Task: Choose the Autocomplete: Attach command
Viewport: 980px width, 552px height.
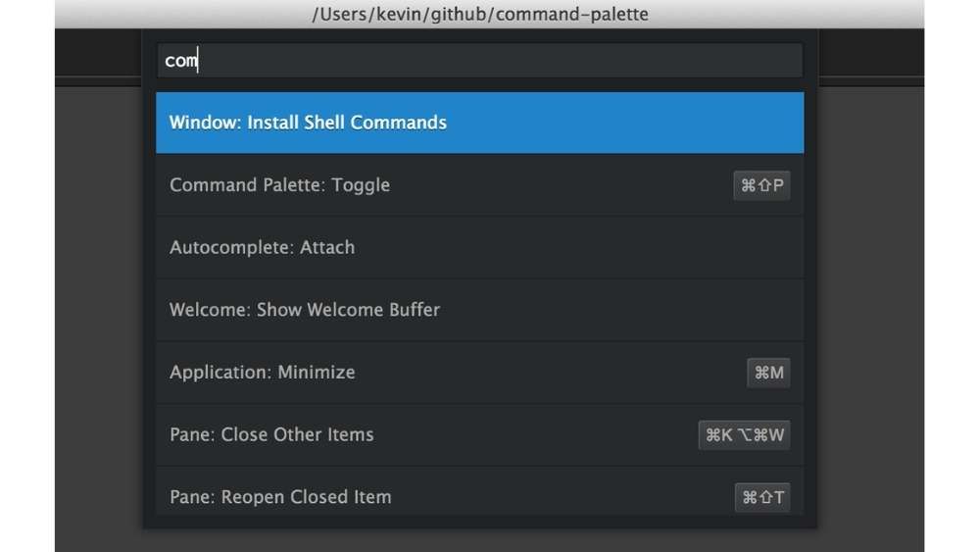Action: (262, 248)
